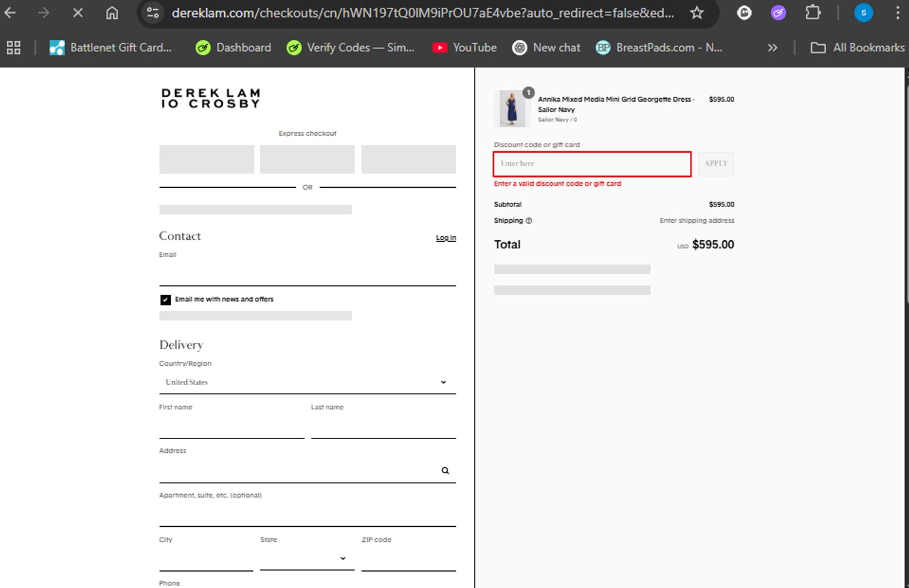Open the purple extension icon
909x588 pixels.
pyautogui.click(x=778, y=13)
